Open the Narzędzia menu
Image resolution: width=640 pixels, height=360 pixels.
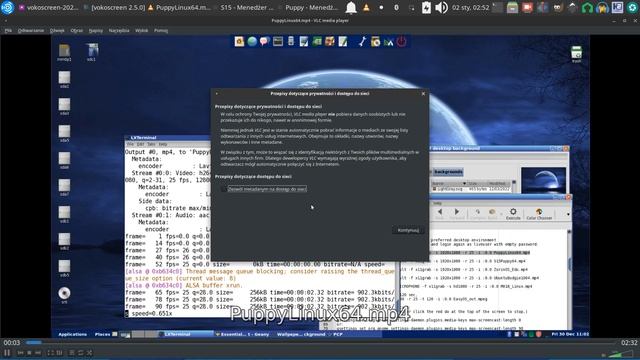pos(119,31)
